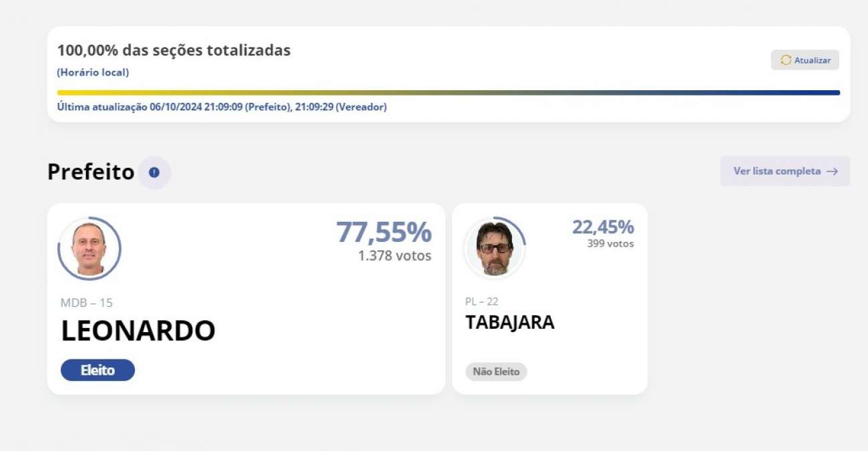The height and width of the screenshot is (451, 868).
Task: Click the arrow icon in Ver lista completa
Action: pyautogui.click(x=832, y=171)
